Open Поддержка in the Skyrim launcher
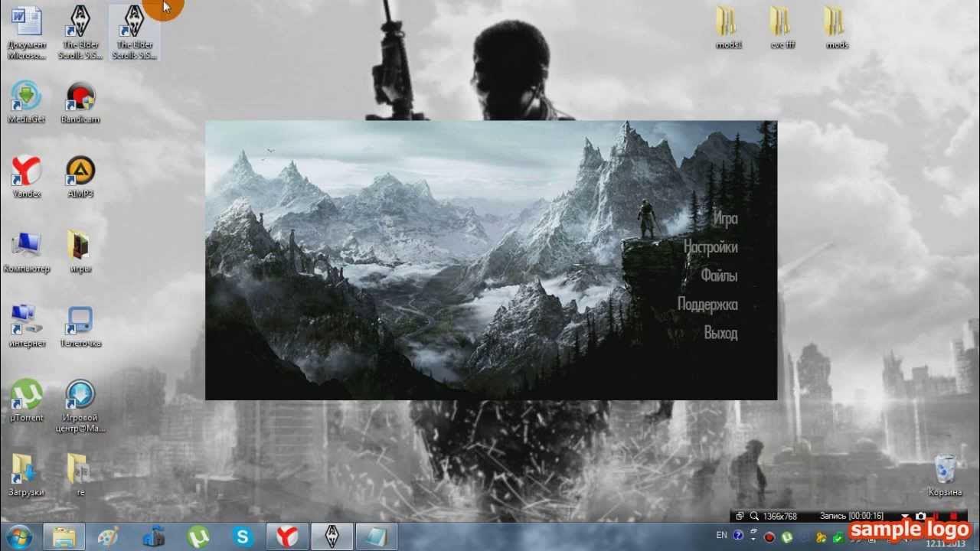Viewport: 980px width, 551px height. pyautogui.click(x=707, y=304)
